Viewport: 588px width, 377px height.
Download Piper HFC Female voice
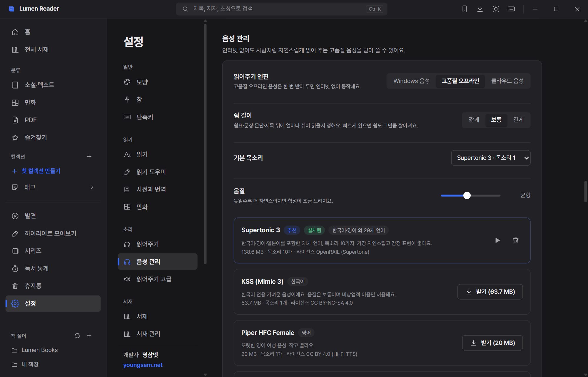pyautogui.click(x=492, y=343)
